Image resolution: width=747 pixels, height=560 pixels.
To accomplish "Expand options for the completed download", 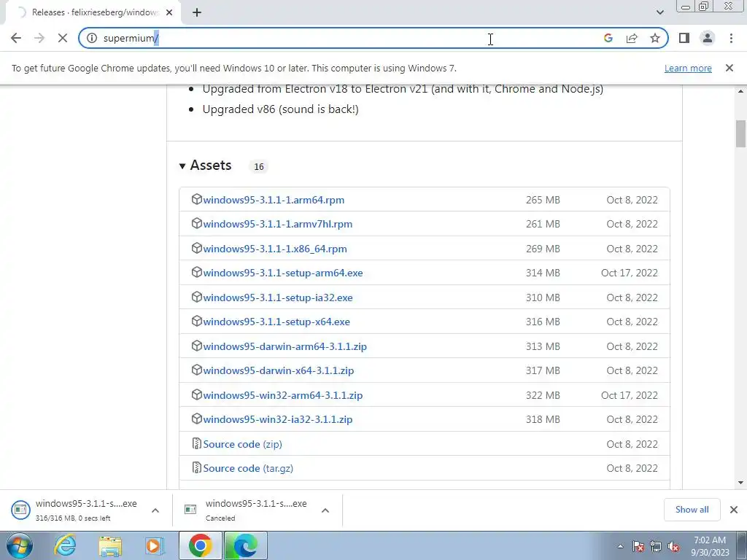I will coord(155,510).
